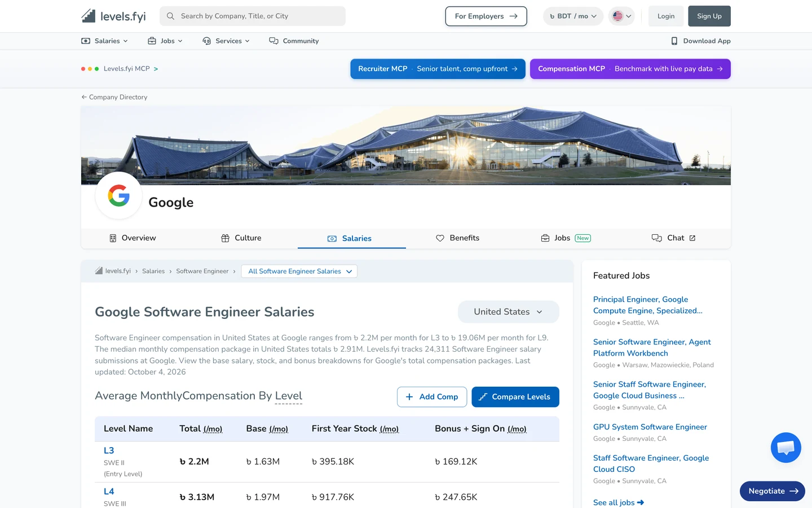Click the Benefits heart icon
Viewport: 812px width, 508px height.
440,238
